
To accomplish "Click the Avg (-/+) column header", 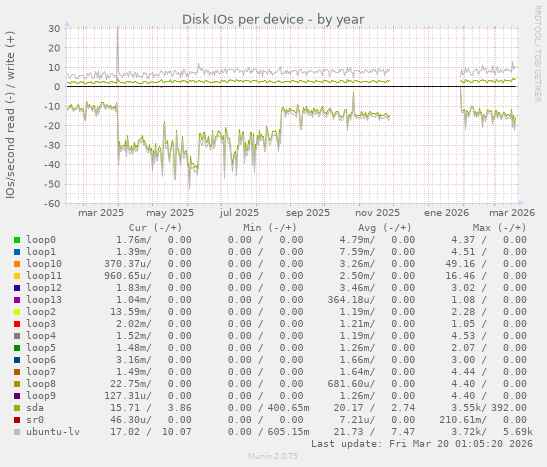I will (385, 228).
